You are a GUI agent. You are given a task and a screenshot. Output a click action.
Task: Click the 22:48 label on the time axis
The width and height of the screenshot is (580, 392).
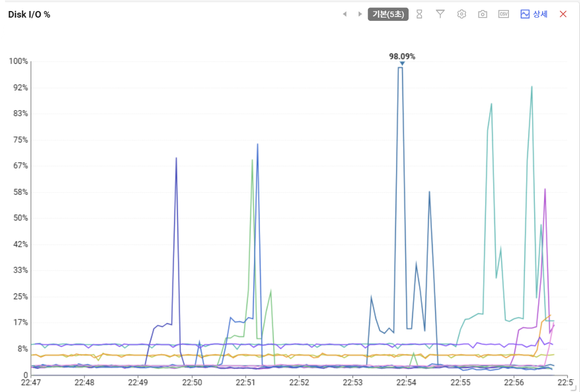(x=84, y=382)
